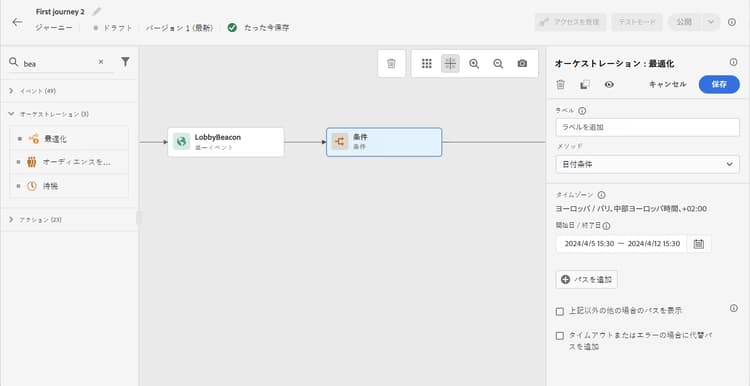Open info icon beside panel title
750x386 pixels.
point(733,62)
